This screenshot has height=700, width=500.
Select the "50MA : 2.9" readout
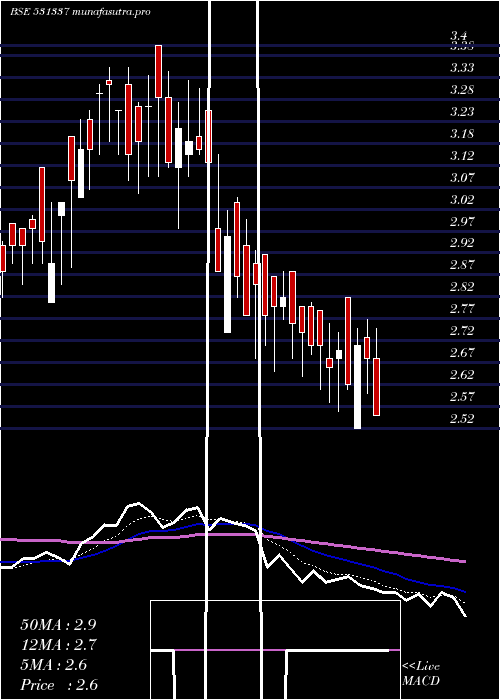tap(58, 625)
